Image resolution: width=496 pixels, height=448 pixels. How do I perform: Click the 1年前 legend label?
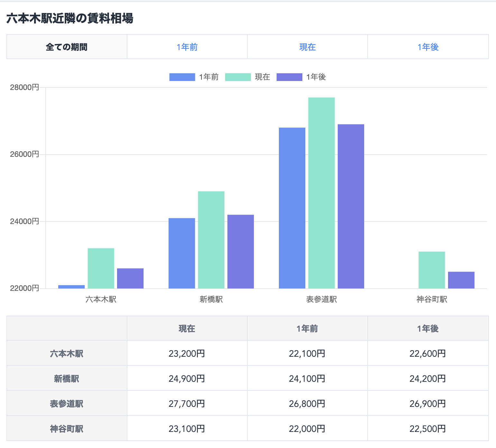209,77
